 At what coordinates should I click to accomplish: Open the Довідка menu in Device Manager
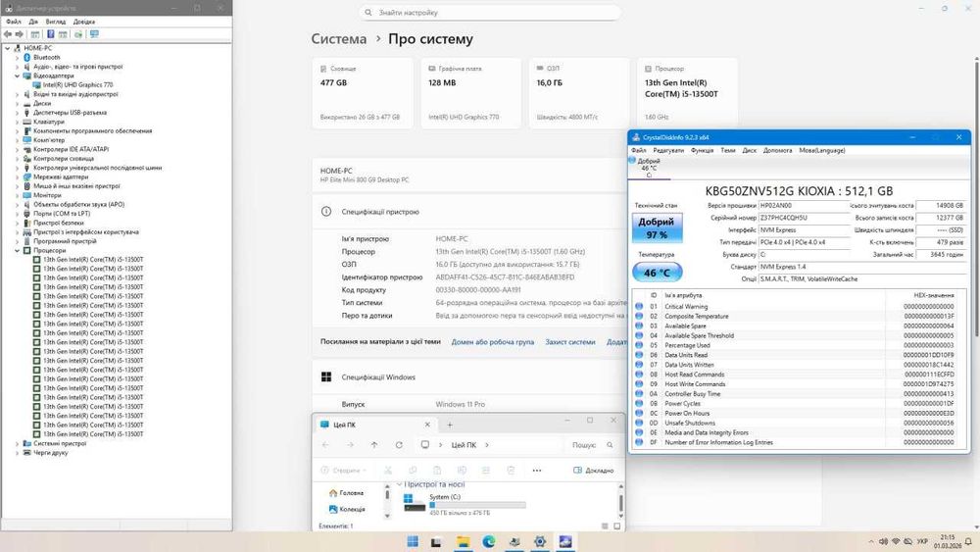coord(83,22)
